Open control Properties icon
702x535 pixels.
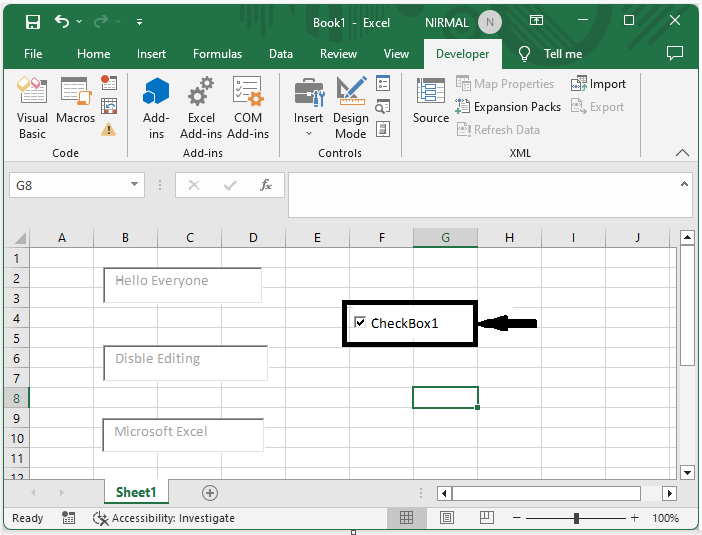pyautogui.click(x=383, y=83)
